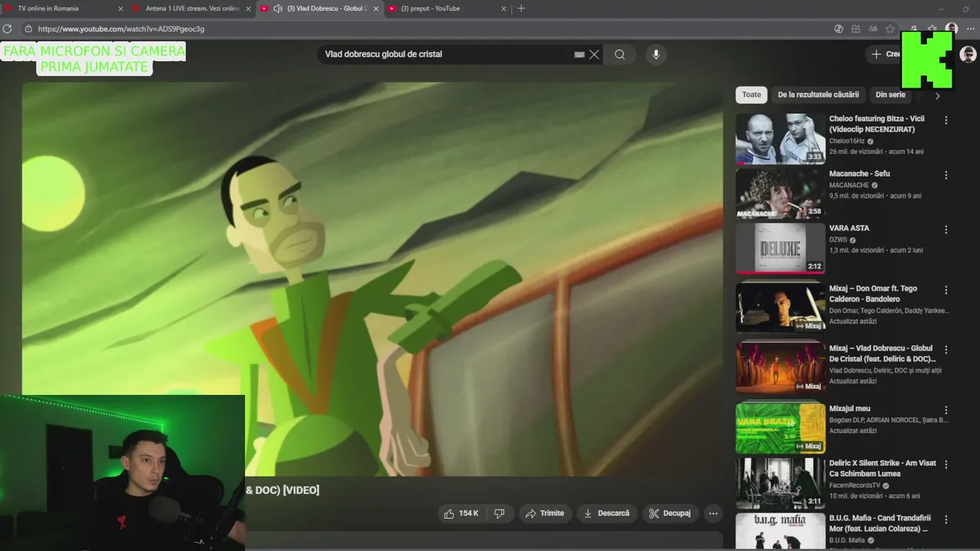Open the Mixajul meu VARA BRAZIL thumbnail
980x551 pixels.
click(781, 428)
